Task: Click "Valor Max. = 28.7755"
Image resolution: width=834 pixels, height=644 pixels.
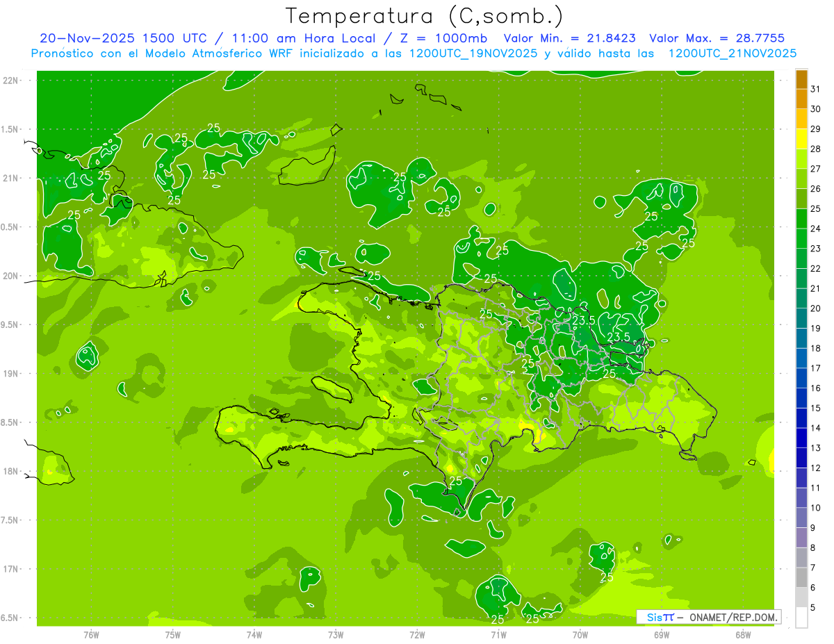Action: tap(717, 38)
